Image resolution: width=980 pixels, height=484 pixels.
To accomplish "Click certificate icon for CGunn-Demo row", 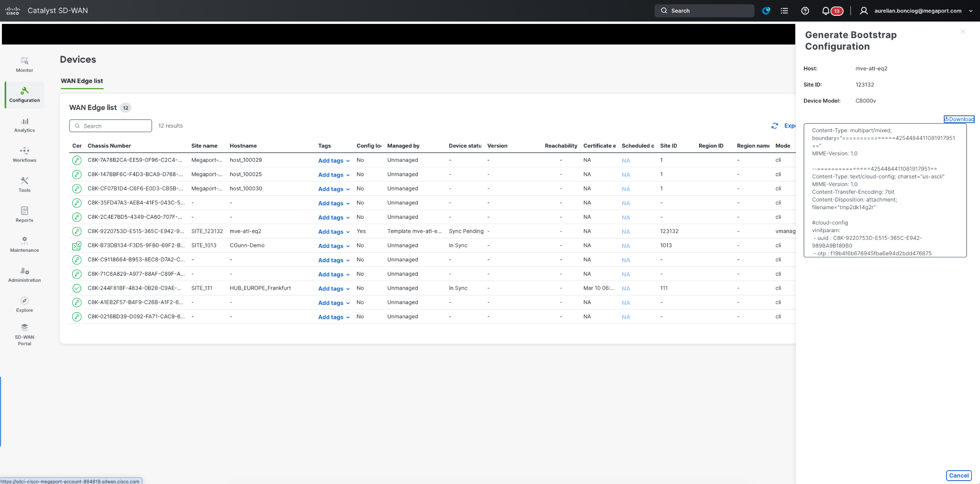I will (x=77, y=246).
